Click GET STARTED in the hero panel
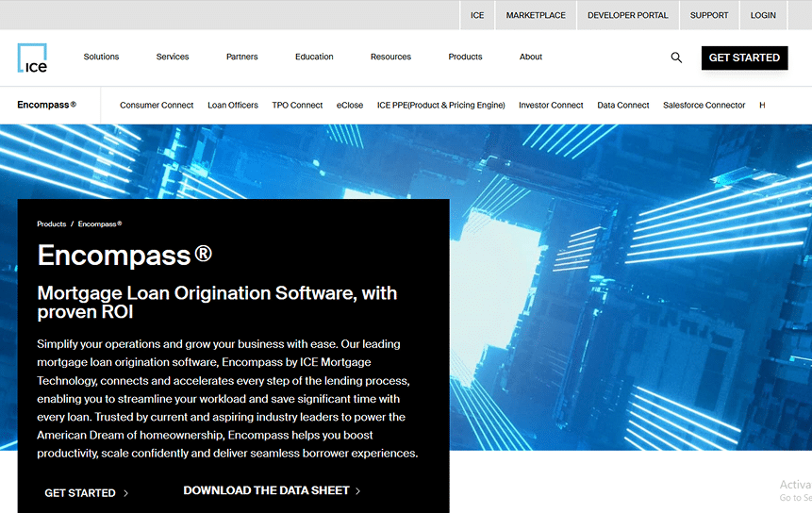The image size is (812, 513). tap(80, 493)
